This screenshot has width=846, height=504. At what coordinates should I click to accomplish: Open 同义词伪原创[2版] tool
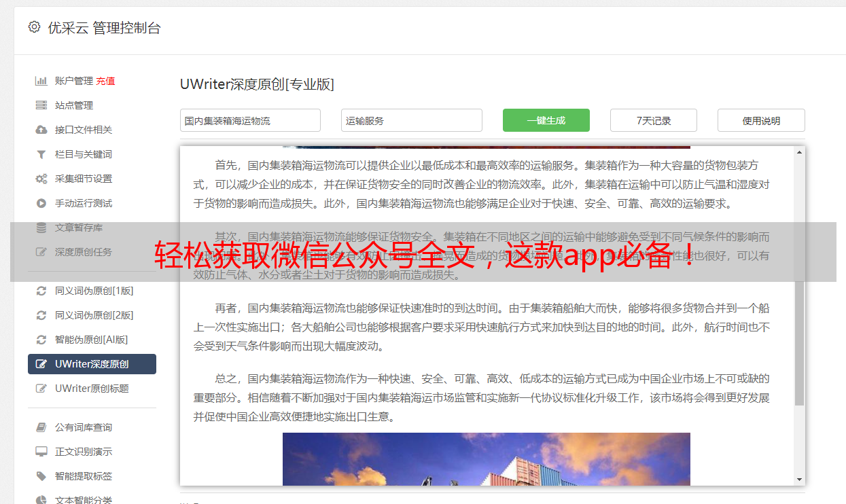94,315
